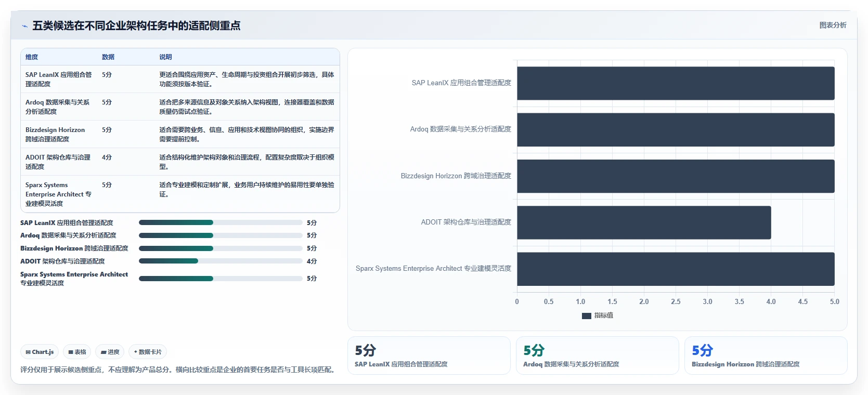
Task: Click the Bizzdesign Horizzon bar in chart
Action: (676, 176)
